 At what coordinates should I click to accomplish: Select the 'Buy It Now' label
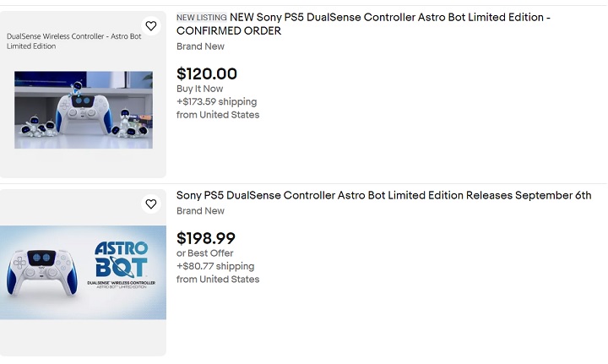click(x=199, y=89)
